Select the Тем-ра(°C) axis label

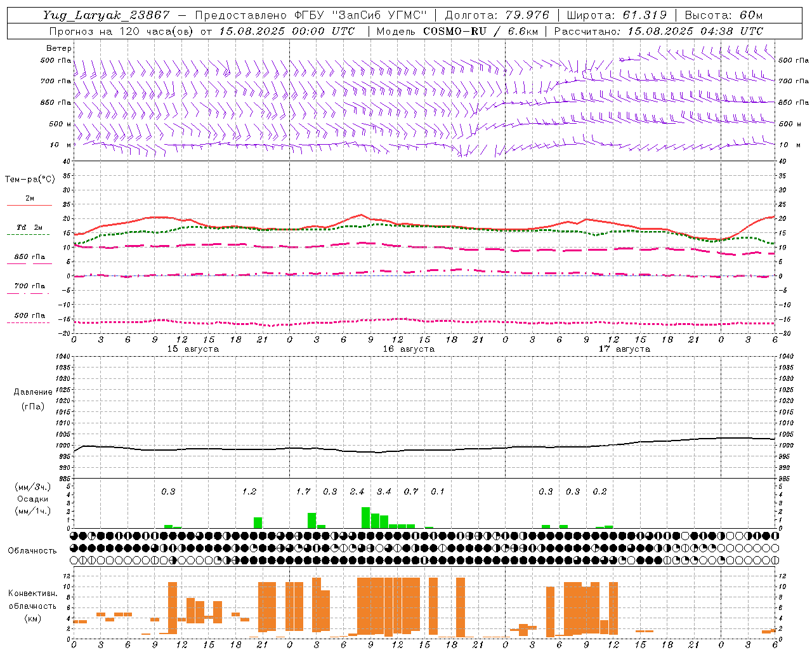(x=30, y=180)
